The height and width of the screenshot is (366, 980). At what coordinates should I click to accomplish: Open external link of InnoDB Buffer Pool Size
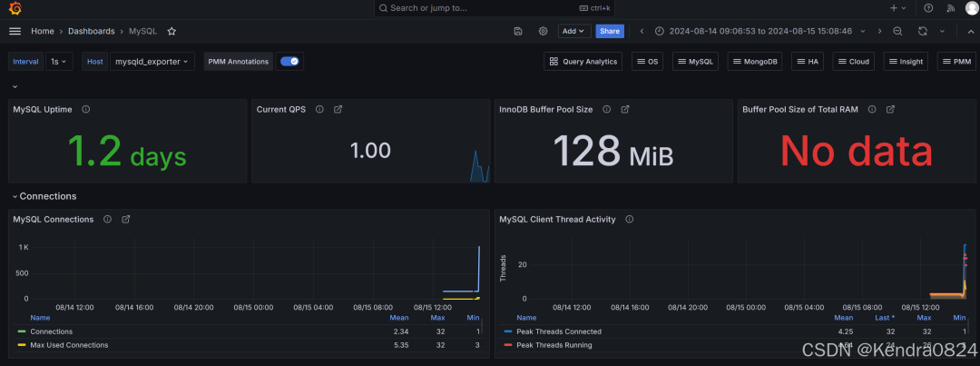click(625, 109)
